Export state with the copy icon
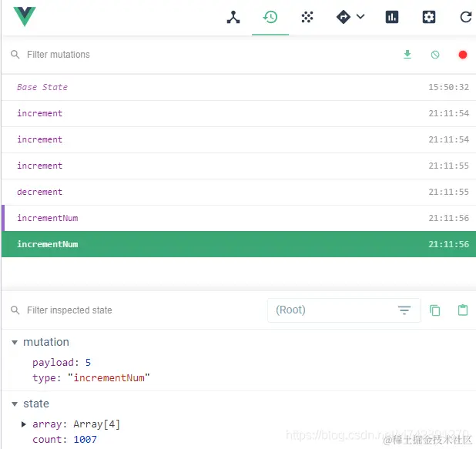 tap(434, 310)
